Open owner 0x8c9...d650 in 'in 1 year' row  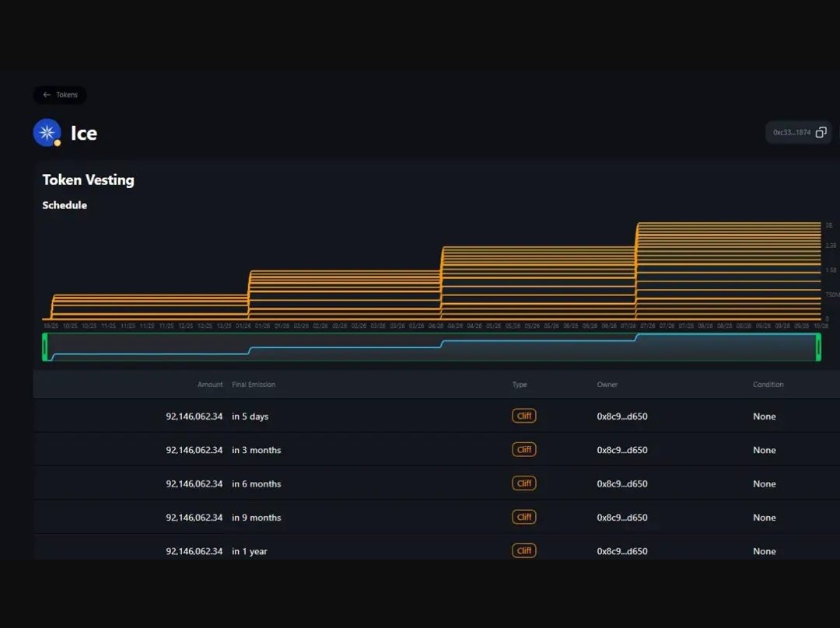622,551
